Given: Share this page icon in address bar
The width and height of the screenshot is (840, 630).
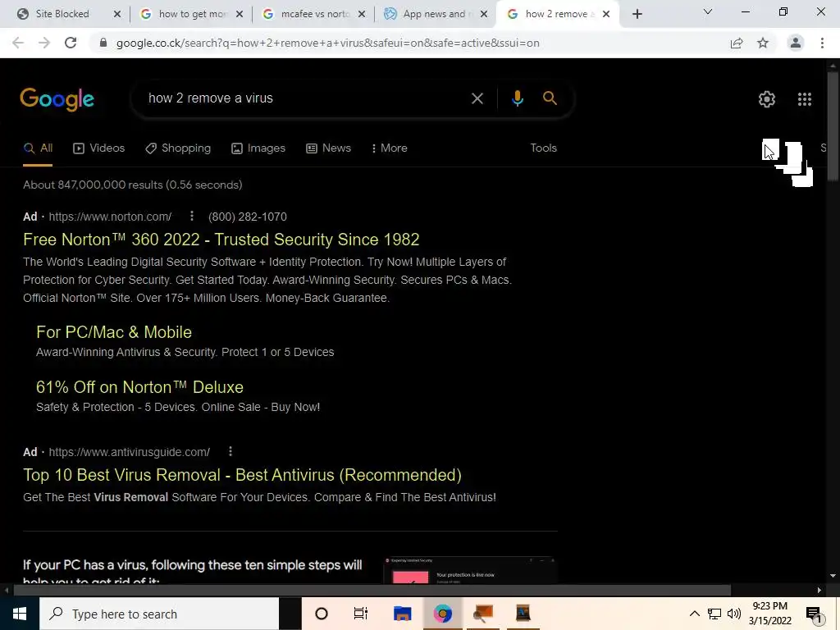Looking at the screenshot, I should click(x=737, y=43).
